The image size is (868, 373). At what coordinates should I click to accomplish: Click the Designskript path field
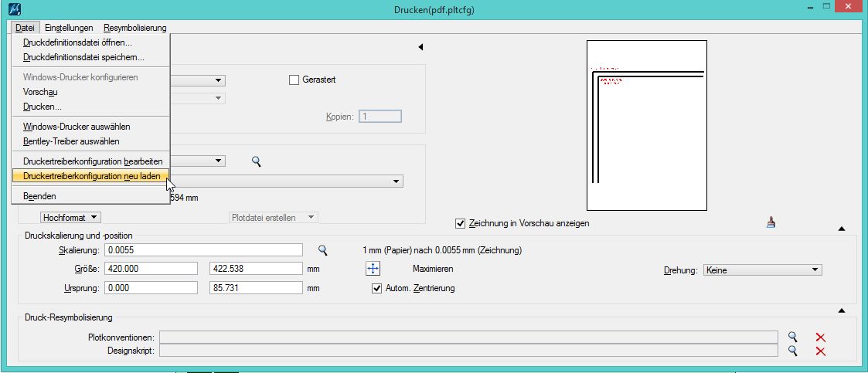(468, 351)
